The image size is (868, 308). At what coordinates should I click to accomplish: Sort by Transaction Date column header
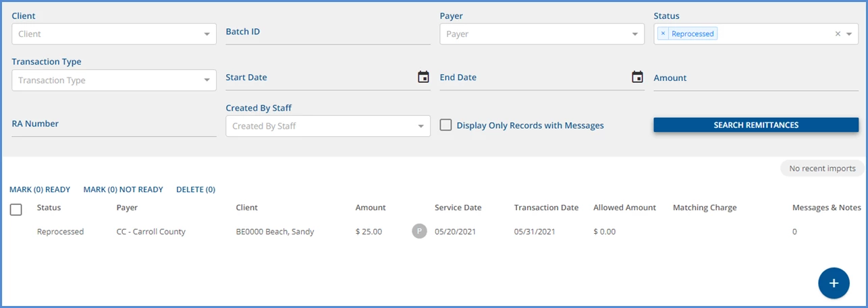coord(546,208)
